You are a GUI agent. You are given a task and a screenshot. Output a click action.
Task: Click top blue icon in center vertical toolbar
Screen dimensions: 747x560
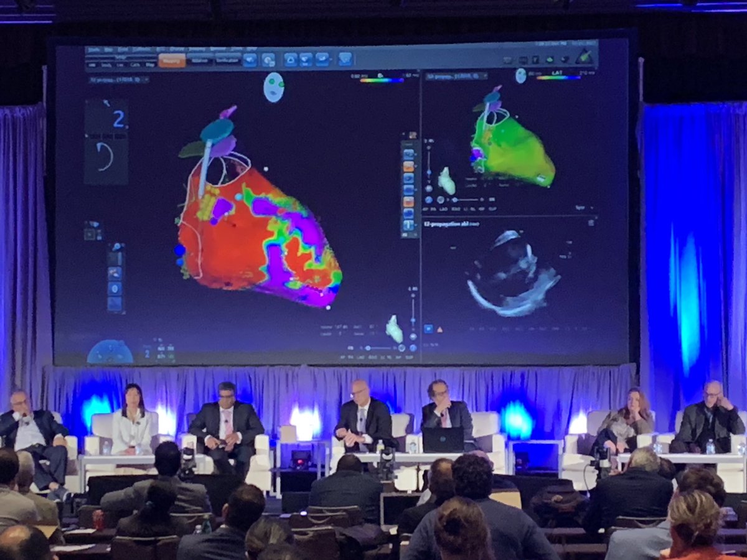coord(409,154)
